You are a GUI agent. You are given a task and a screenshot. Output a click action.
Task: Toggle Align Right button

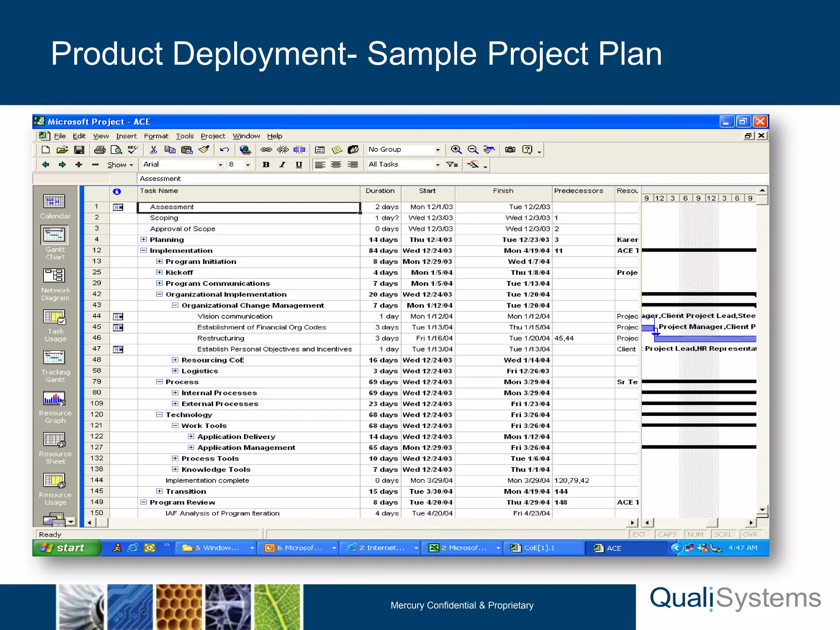pos(353,164)
